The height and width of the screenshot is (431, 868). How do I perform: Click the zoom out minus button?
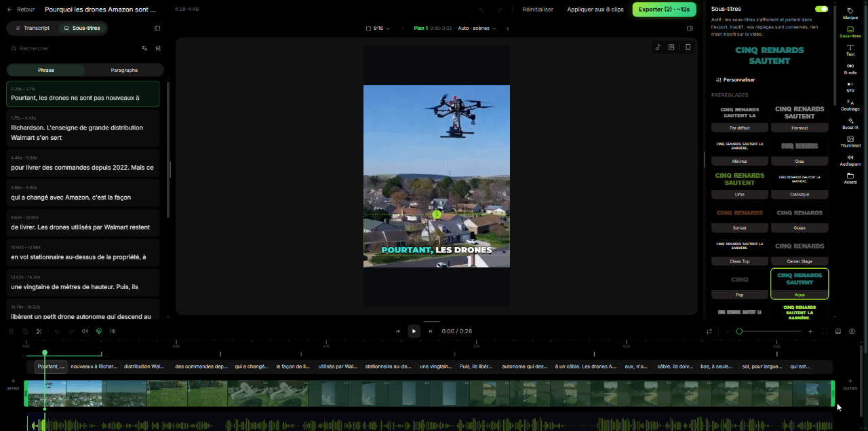727,331
